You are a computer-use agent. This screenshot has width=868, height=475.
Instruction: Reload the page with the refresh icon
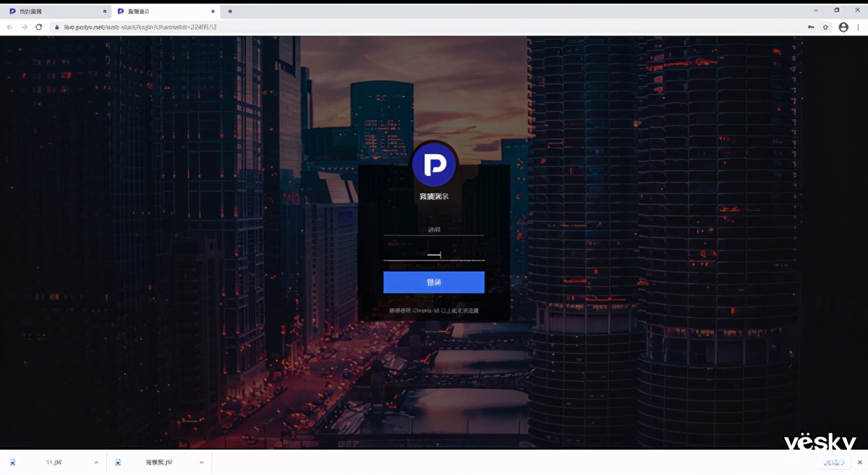point(39,27)
